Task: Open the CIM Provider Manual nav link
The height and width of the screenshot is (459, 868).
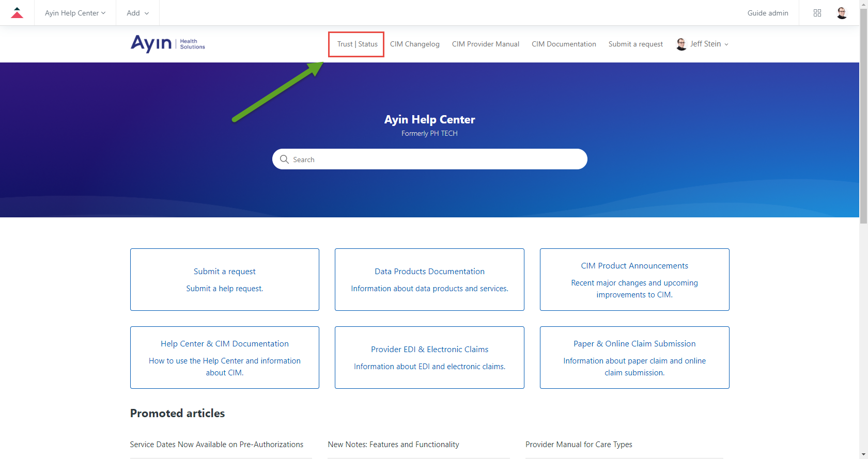Action: (x=486, y=44)
